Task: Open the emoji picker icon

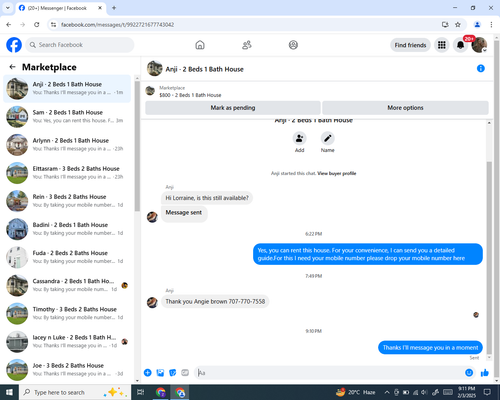Action: tap(469, 373)
